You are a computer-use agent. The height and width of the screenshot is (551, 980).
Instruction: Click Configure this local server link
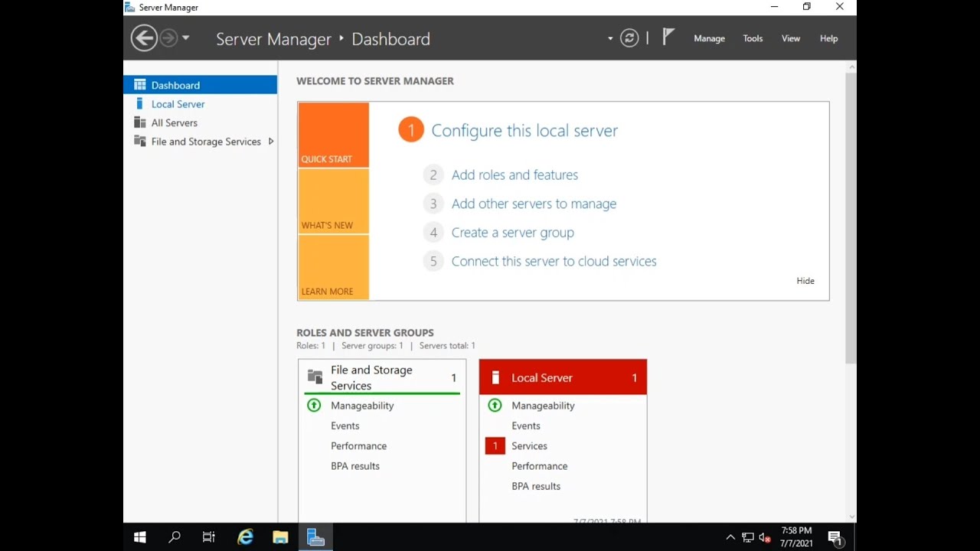(x=524, y=131)
